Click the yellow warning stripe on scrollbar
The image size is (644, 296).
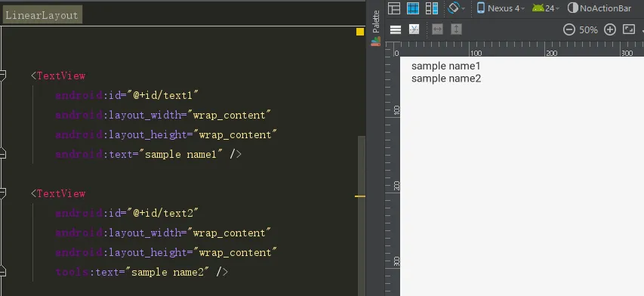(x=360, y=196)
